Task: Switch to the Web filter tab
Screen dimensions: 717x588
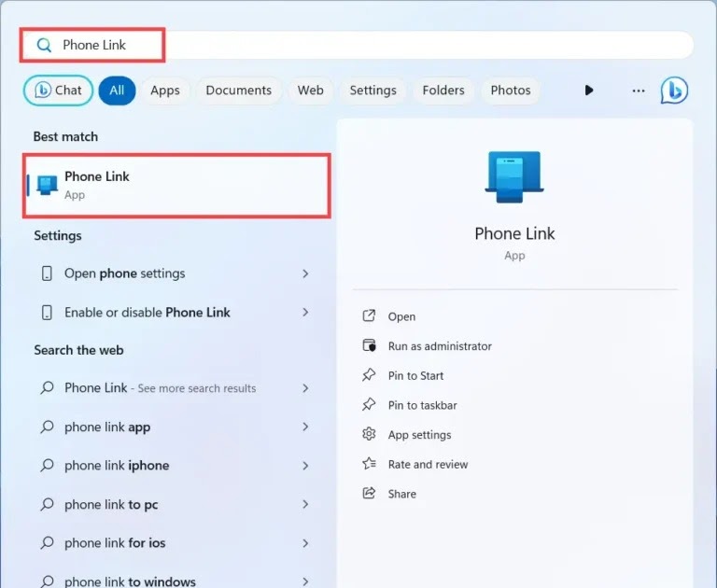Action: click(x=311, y=91)
